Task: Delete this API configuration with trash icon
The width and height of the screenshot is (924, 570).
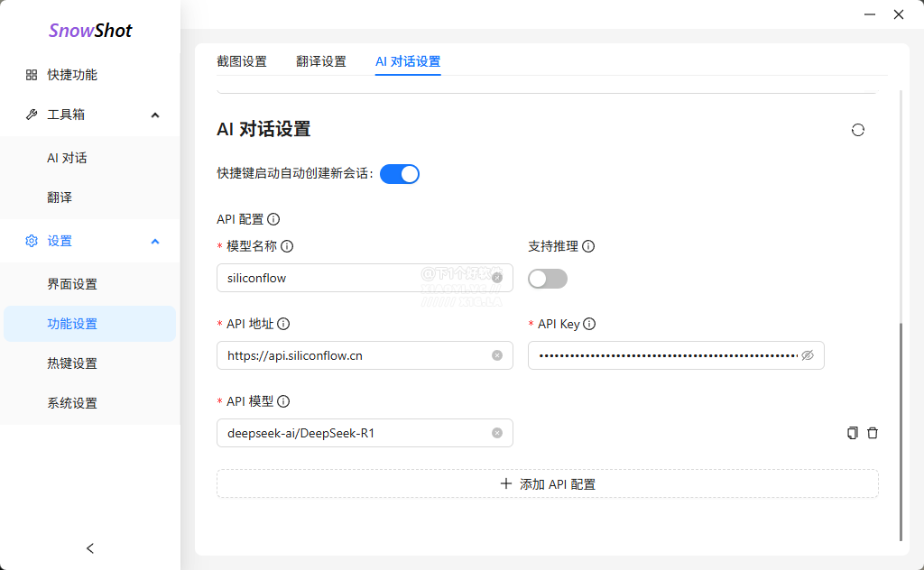Action: point(873,433)
